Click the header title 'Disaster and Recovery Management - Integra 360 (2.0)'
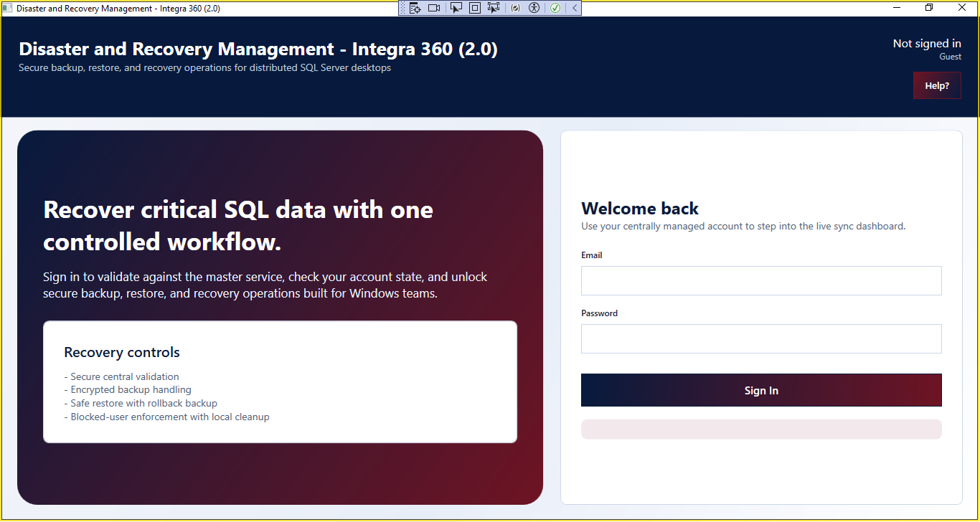This screenshot has width=980, height=522. click(258, 49)
